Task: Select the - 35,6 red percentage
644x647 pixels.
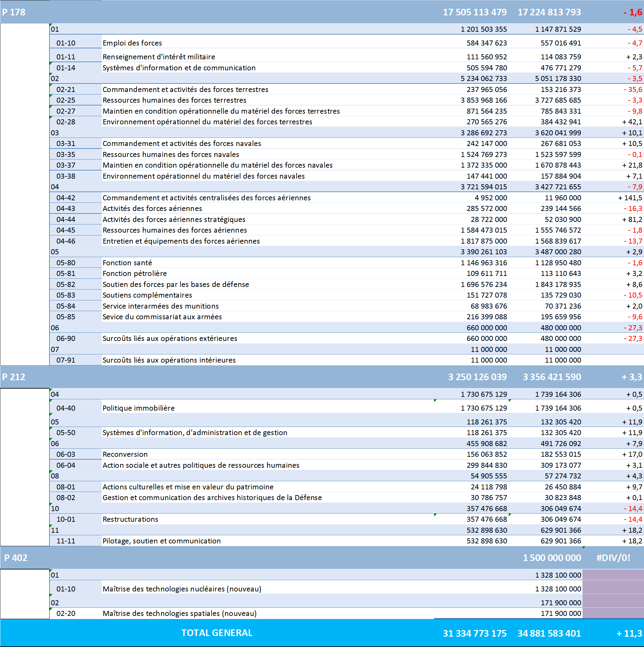Action: (632, 90)
